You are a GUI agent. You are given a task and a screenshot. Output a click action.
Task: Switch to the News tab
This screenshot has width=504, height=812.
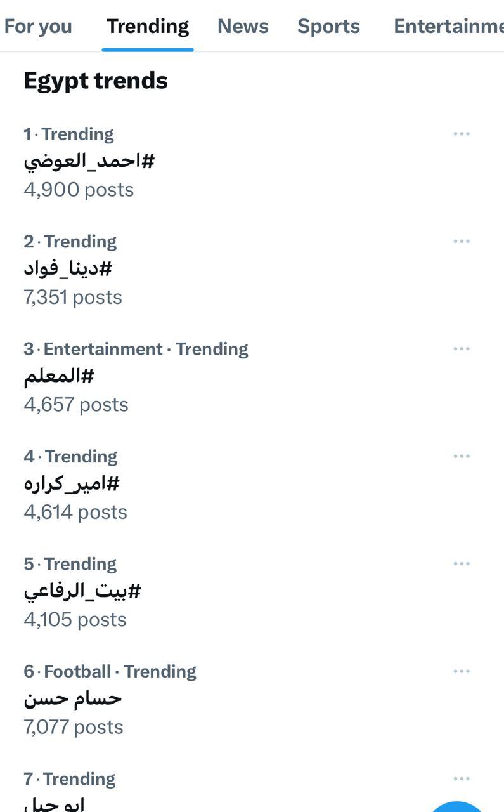(243, 26)
